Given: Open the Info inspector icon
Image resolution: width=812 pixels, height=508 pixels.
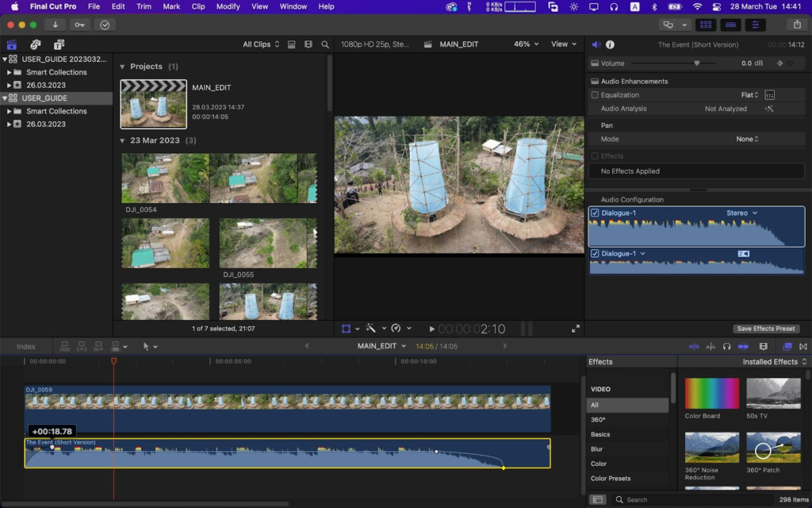Looking at the screenshot, I should pyautogui.click(x=610, y=44).
